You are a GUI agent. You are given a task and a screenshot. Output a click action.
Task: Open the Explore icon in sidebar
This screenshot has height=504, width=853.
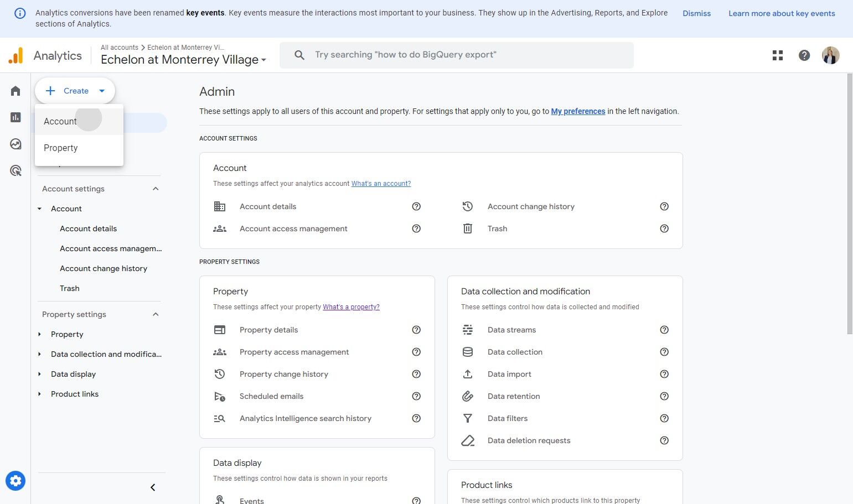tap(15, 144)
